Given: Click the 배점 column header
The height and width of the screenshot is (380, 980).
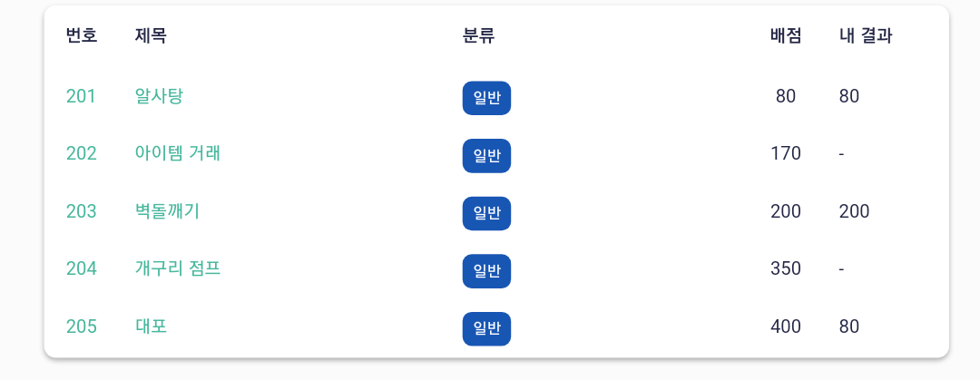Looking at the screenshot, I should [x=786, y=36].
